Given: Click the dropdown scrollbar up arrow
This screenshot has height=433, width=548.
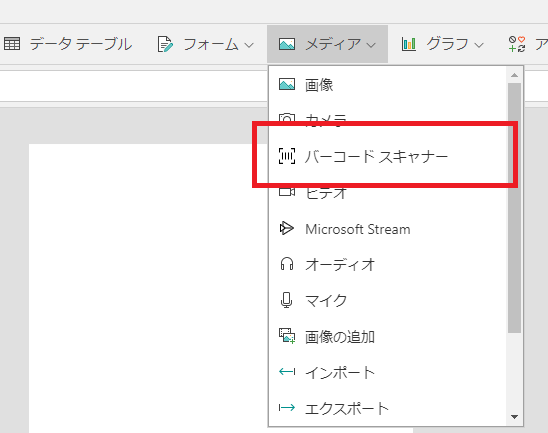Looking at the screenshot, I should [514, 75].
